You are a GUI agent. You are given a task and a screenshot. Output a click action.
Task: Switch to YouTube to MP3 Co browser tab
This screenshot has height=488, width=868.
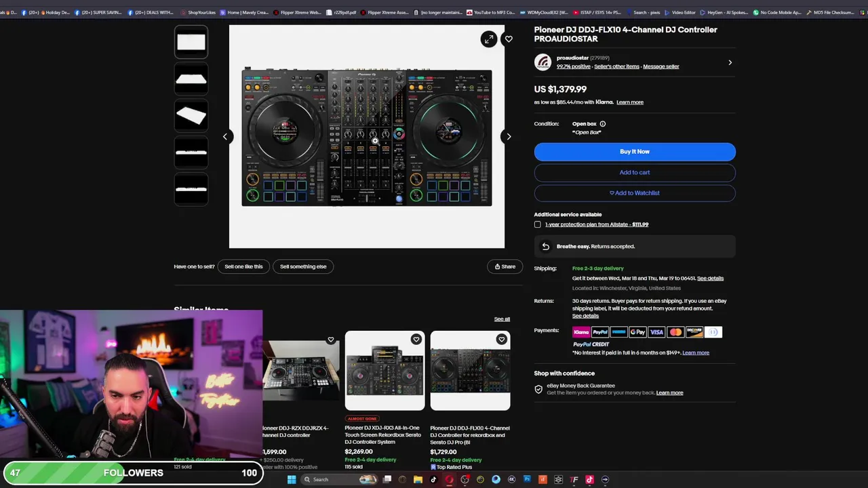pos(490,12)
